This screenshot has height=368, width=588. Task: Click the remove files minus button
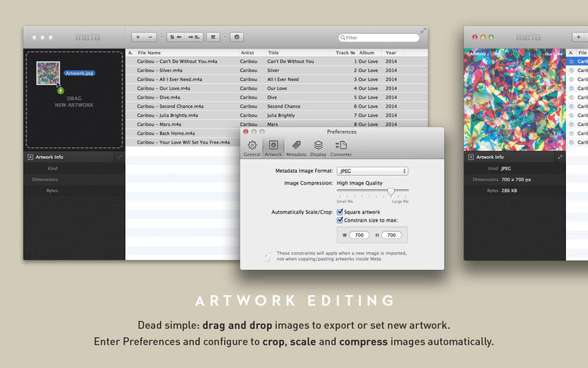pos(151,37)
